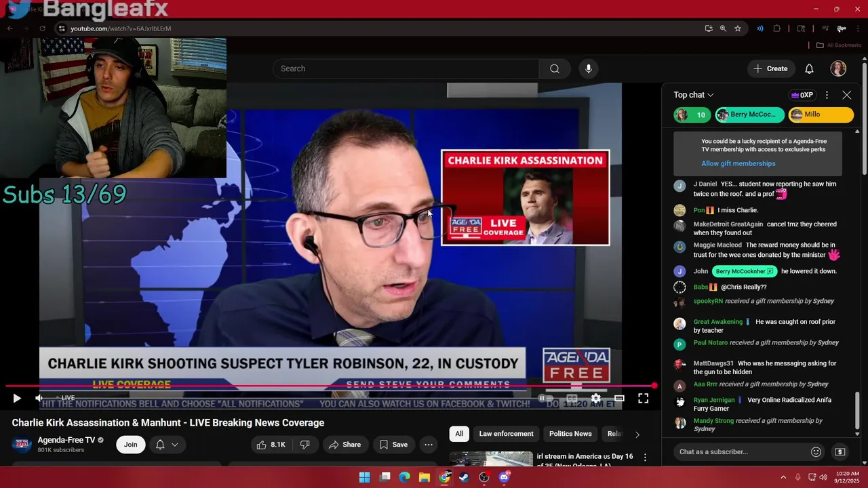
Task: Open Berry McCocknher reply tag in chat
Action: (x=745, y=271)
